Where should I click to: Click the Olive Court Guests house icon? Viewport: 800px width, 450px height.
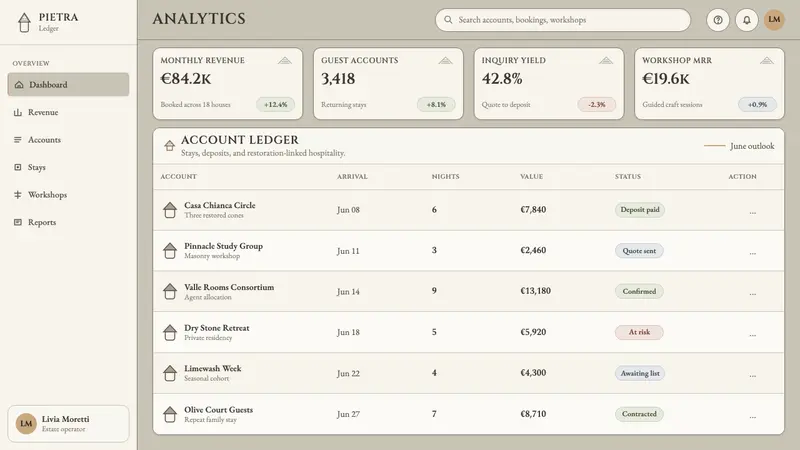click(x=170, y=414)
